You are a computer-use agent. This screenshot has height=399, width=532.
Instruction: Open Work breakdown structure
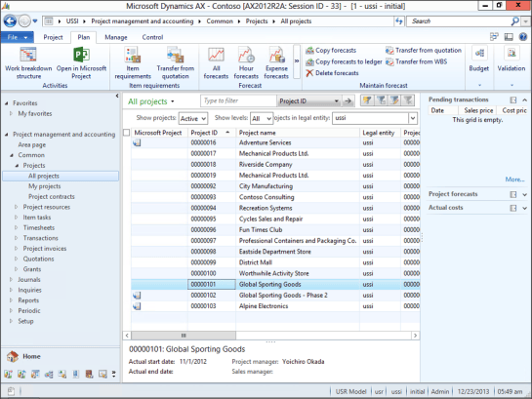pyautogui.click(x=28, y=63)
